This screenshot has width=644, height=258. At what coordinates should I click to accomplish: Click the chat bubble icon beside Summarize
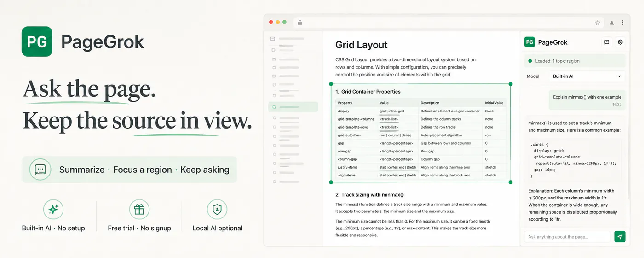(40, 169)
